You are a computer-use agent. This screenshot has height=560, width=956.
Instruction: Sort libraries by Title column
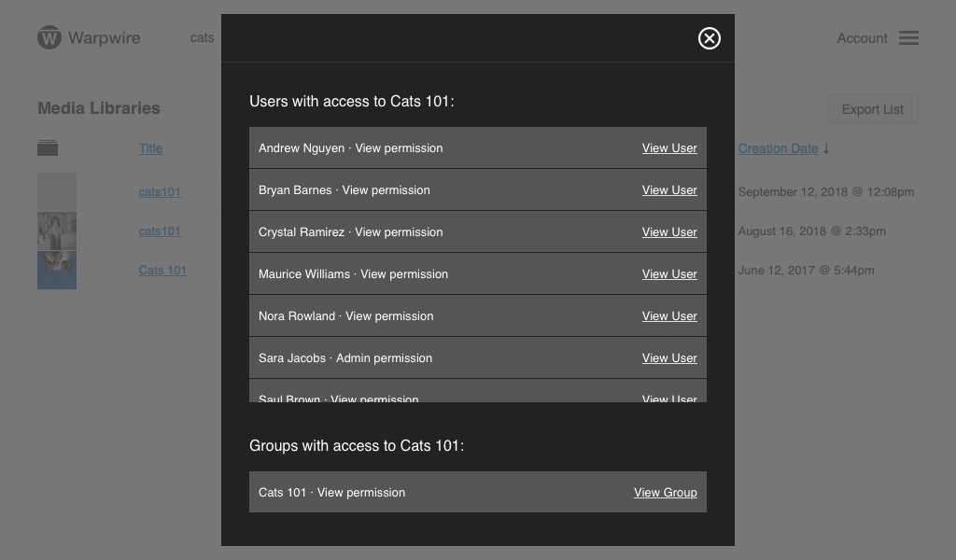[150, 148]
